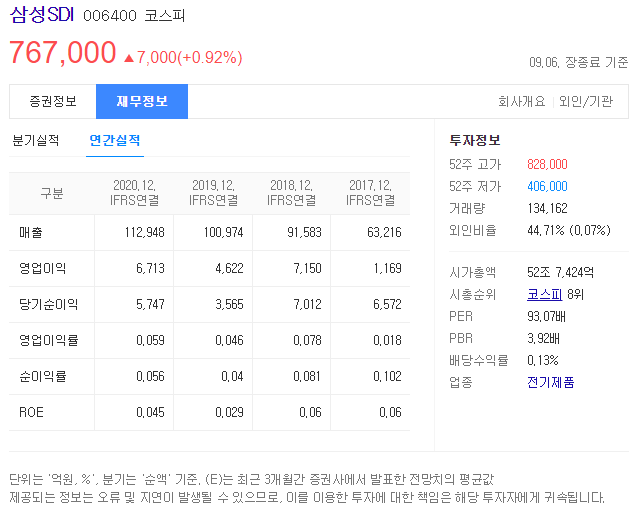Click the 외인비율 value 44.71%
The image size is (634, 513).
coord(546,230)
